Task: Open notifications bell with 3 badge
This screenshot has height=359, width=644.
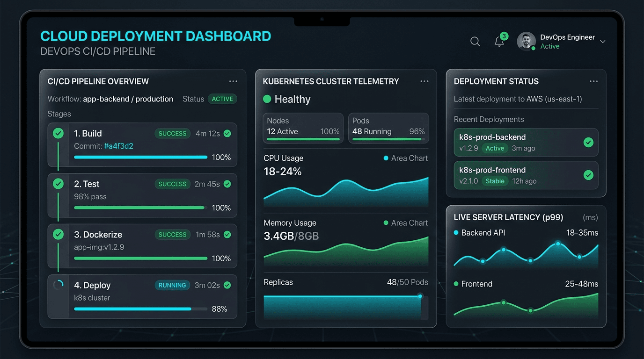Action: (500, 41)
